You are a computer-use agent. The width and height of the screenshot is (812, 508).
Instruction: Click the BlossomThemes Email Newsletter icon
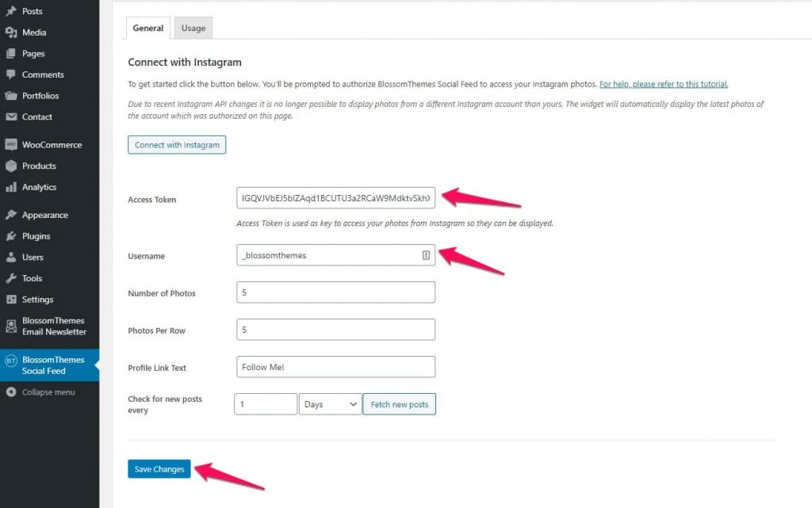pos(10,325)
